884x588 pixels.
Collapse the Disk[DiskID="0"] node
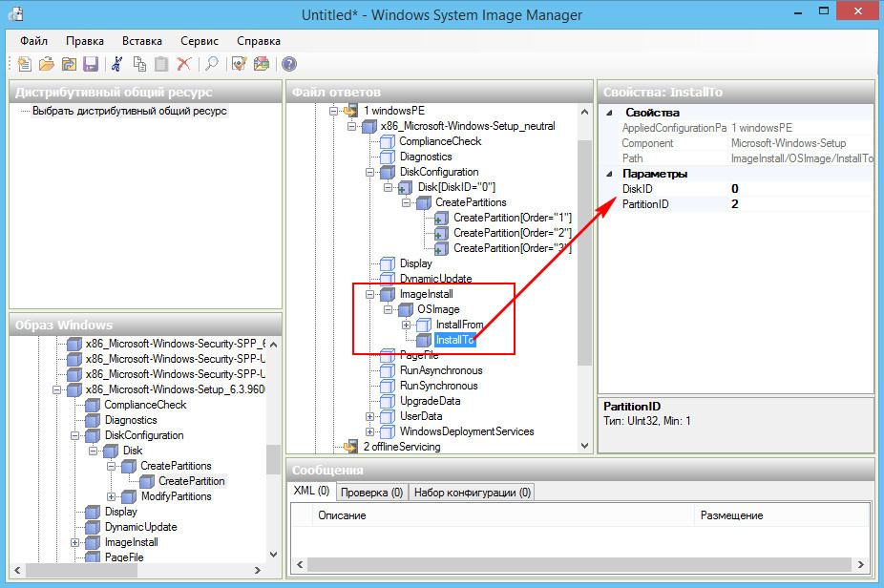388,187
